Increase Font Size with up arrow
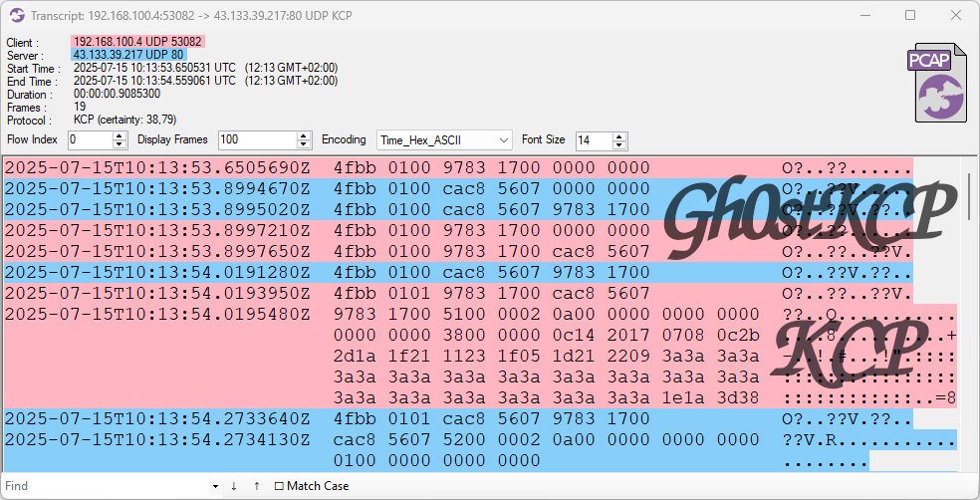 [x=619, y=135]
